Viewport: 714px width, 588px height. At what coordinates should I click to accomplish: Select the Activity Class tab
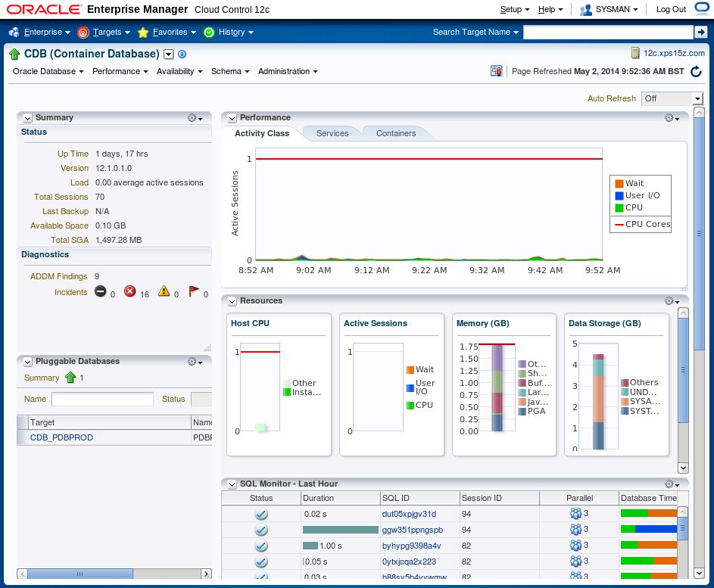(x=262, y=133)
